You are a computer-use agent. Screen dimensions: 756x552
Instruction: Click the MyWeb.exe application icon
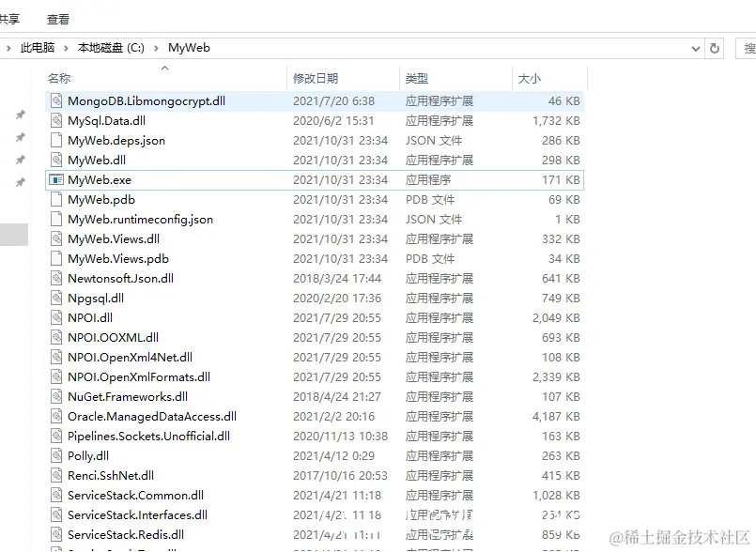click(56, 180)
